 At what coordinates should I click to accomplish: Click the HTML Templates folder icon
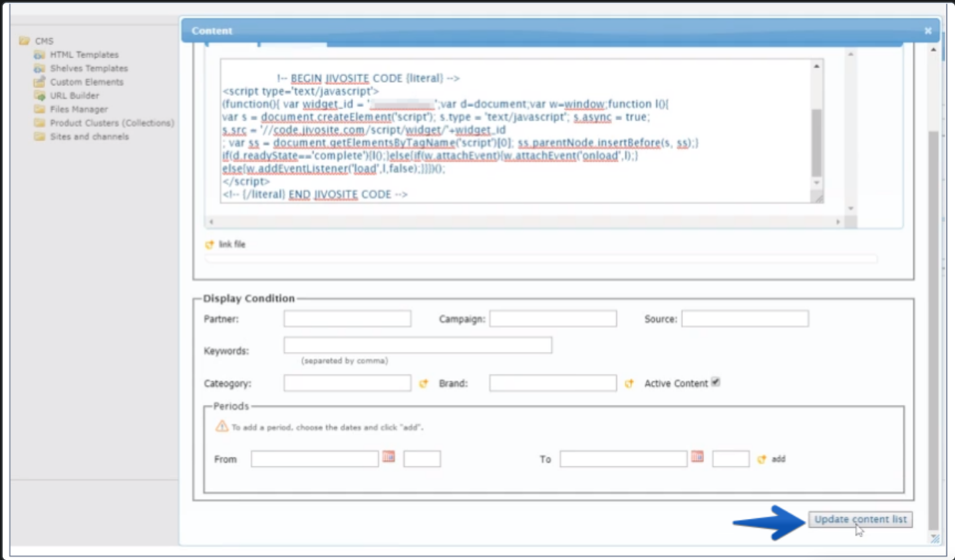pos(39,55)
